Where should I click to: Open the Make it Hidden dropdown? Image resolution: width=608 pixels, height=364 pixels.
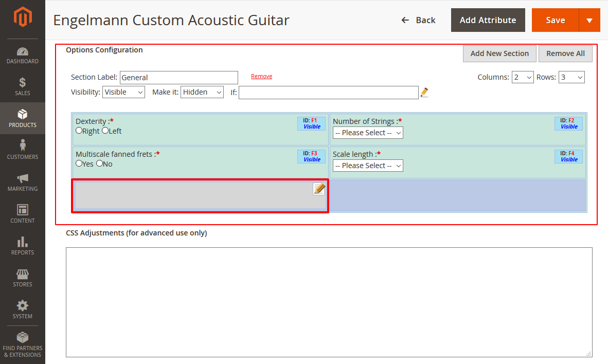pyautogui.click(x=202, y=92)
